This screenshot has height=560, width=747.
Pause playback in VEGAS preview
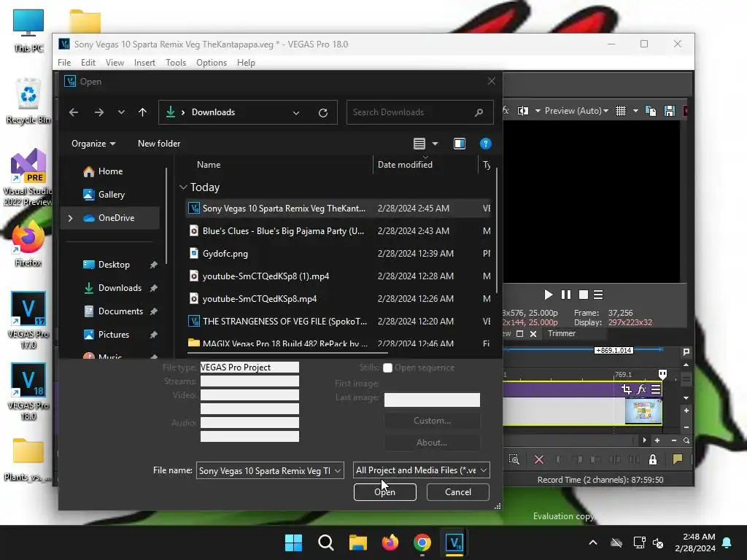(x=566, y=295)
